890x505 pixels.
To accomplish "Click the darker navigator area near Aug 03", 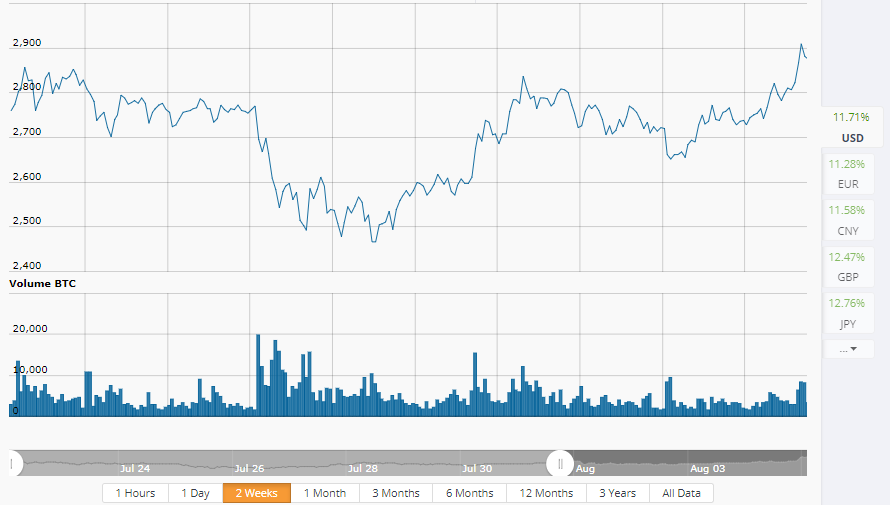I will click(707, 462).
